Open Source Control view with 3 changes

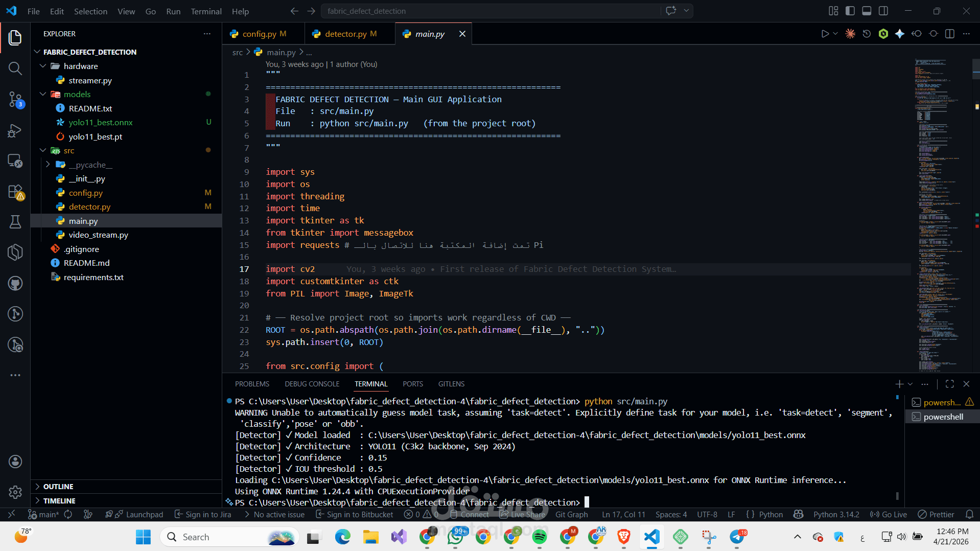tap(15, 99)
